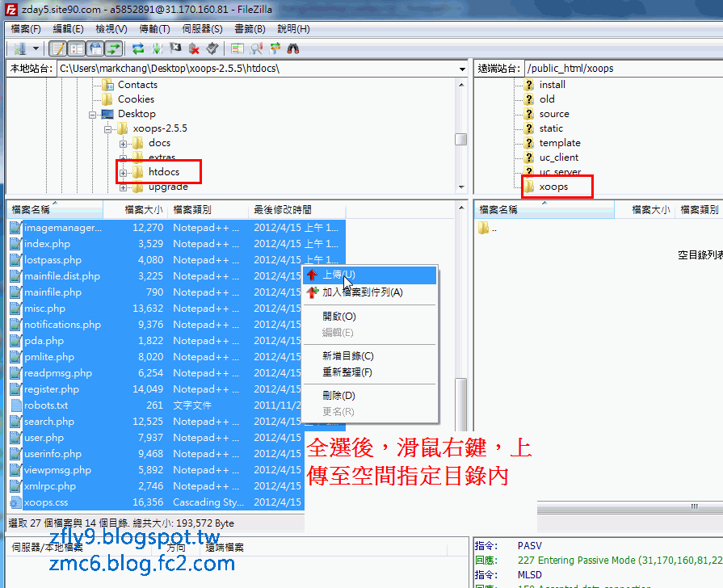Choose 新增目錄(C) in context menu
This screenshot has height=588, width=723.
tap(370, 356)
